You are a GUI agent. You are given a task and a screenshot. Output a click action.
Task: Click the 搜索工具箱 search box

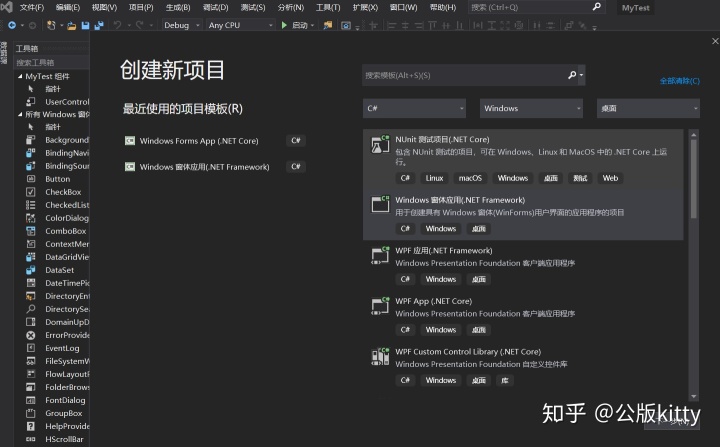pos(51,62)
